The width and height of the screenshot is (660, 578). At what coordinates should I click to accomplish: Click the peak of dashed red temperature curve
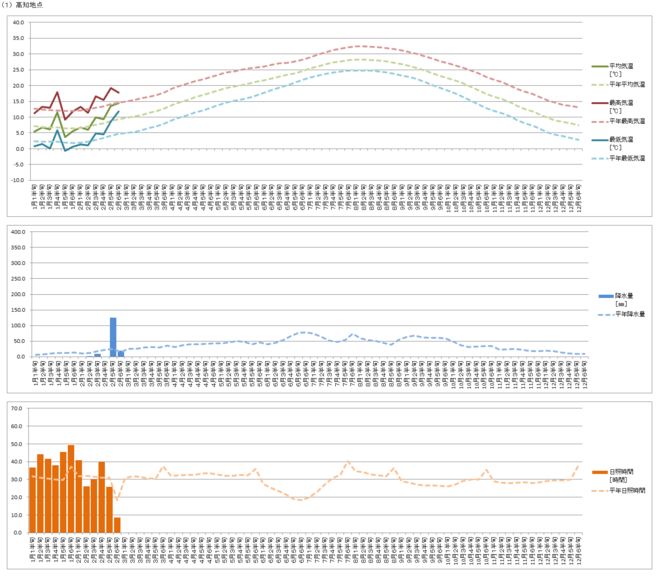coord(360,46)
